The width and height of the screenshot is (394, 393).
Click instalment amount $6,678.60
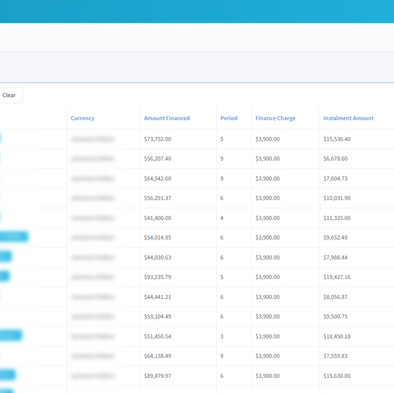[x=335, y=159]
